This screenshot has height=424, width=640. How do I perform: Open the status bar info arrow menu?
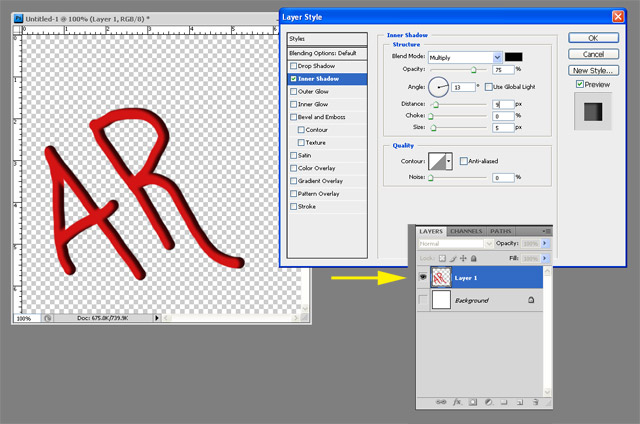(157, 318)
